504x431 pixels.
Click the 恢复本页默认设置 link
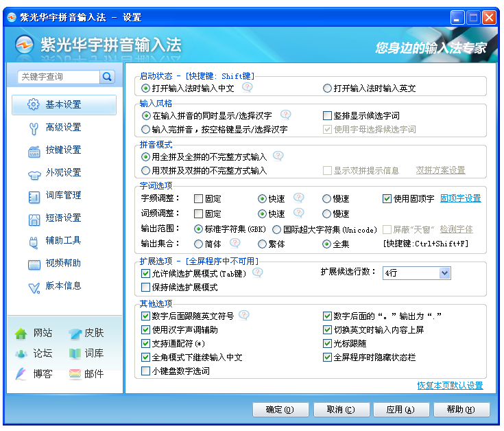pyautogui.click(x=450, y=386)
